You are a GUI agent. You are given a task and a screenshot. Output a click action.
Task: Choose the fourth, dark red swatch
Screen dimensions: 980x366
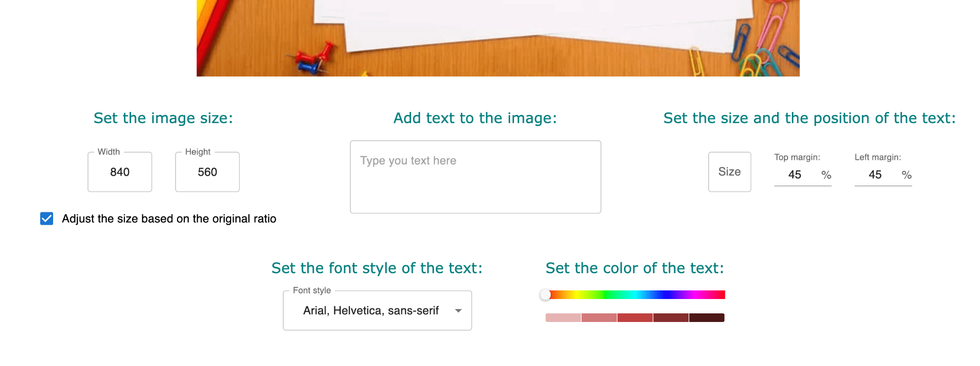click(671, 318)
